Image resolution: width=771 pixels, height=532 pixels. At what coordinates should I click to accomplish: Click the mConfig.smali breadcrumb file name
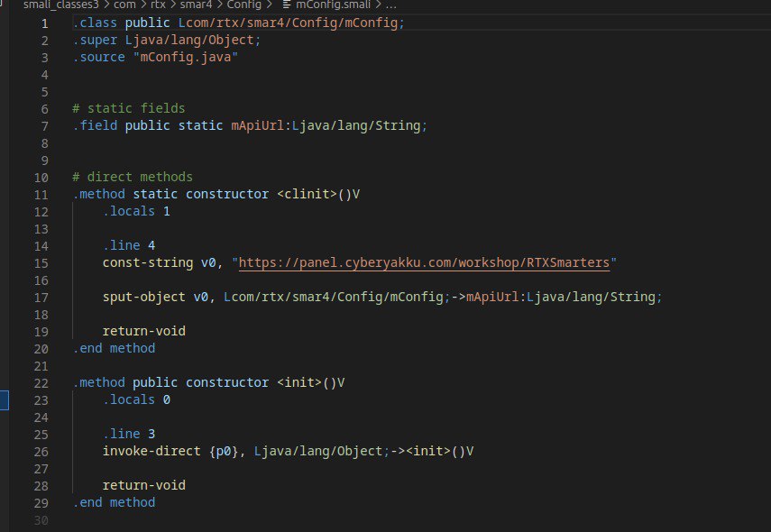[334, 5]
